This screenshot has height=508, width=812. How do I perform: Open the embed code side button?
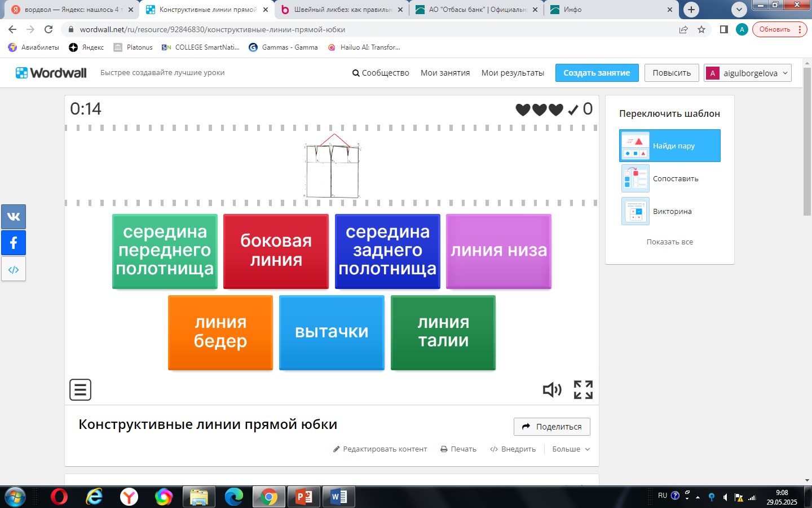pyautogui.click(x=14, y=269)
